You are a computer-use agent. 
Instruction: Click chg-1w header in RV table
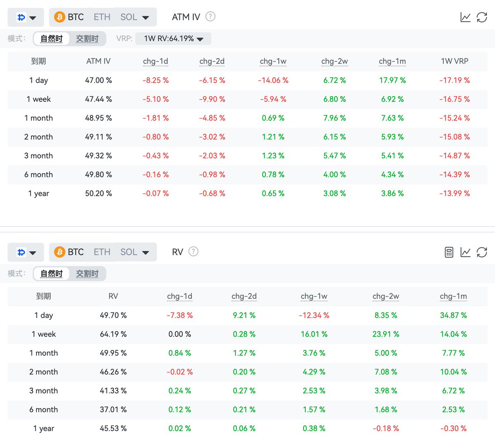(x=314, y=296)
